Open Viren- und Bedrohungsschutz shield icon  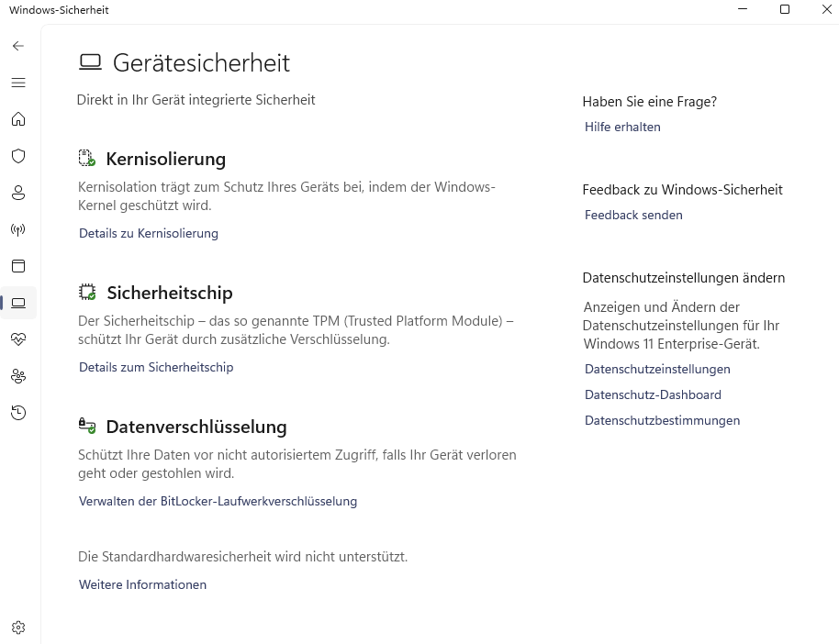tap(18, 156)
